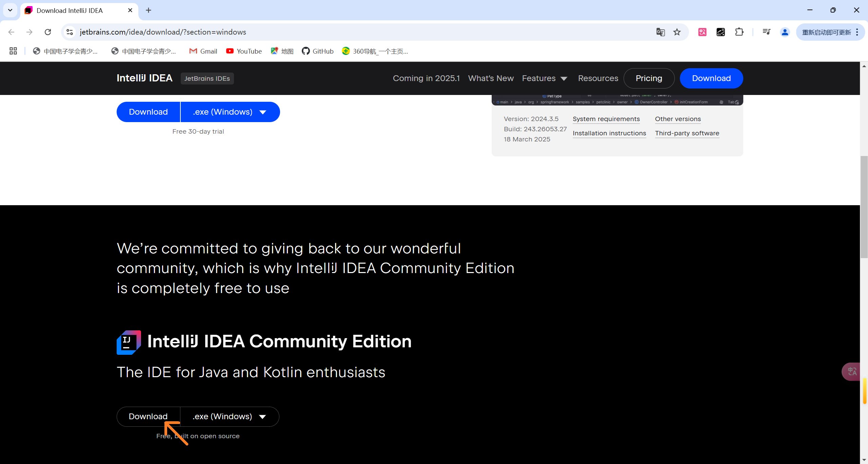Click the IntelliJ IDEA Community Edition logo

(129, 342)
